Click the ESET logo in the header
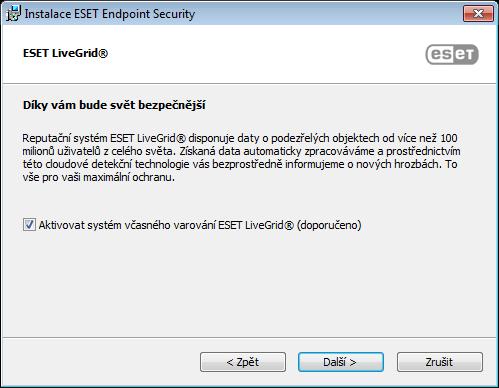 pos(452,54)
